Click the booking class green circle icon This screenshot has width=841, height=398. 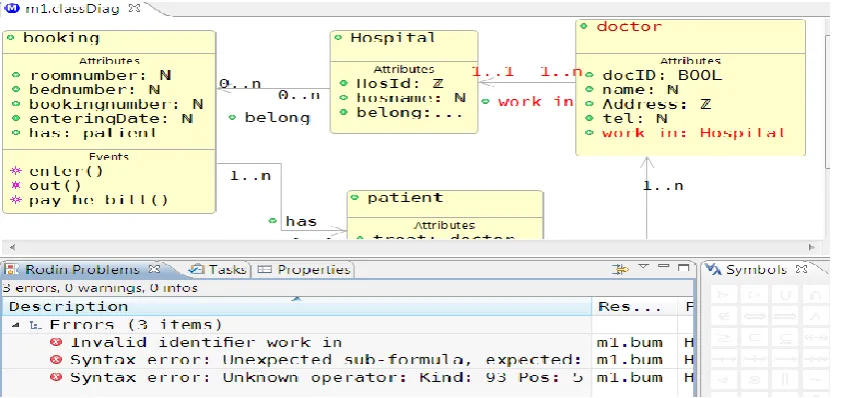click(x=11, y=38)
